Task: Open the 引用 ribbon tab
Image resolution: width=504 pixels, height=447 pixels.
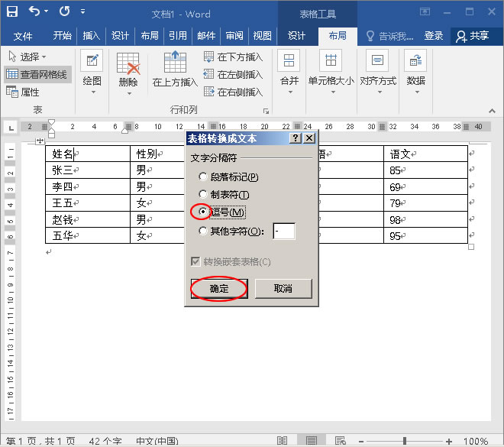Action: [x=178, y=36]
